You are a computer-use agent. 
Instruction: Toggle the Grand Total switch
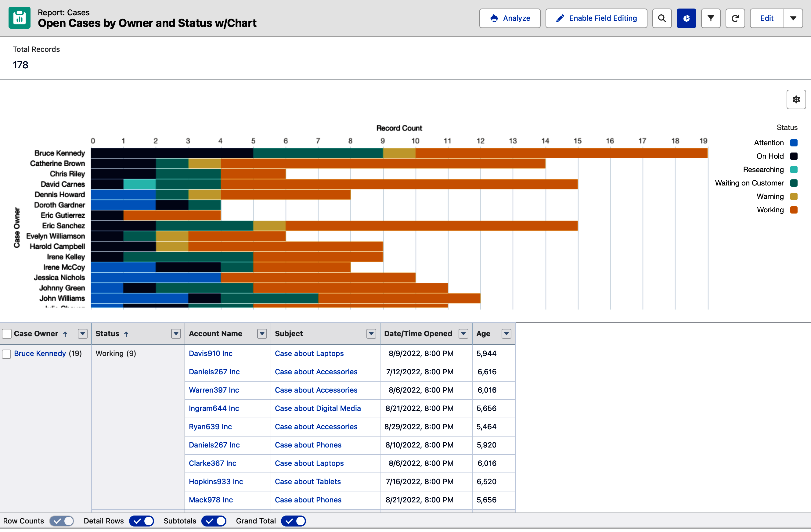coord(294,521)
